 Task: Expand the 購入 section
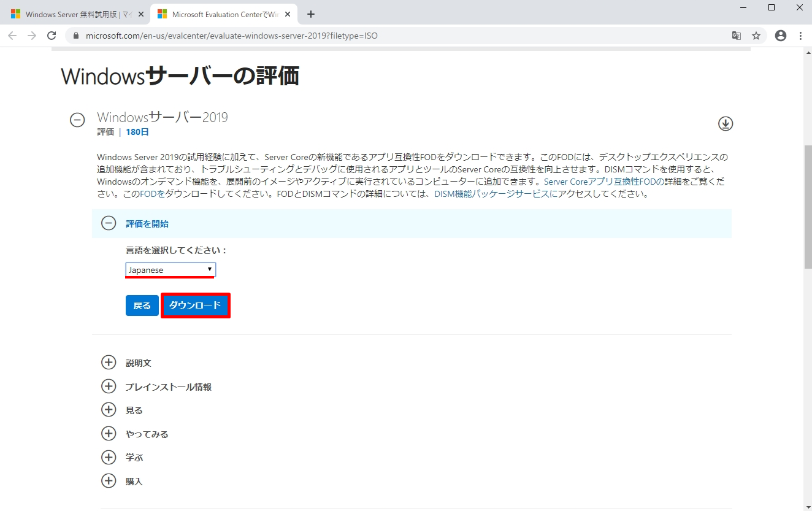pyautogui.click(x=109, y=481)
